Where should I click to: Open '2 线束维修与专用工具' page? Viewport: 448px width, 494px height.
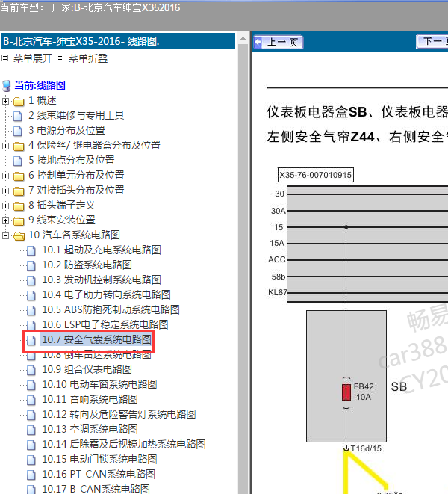coord(76,115)
